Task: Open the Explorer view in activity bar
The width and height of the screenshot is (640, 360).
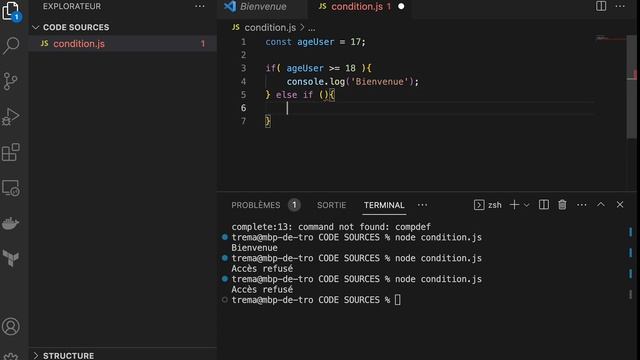Action: (11, 11)
